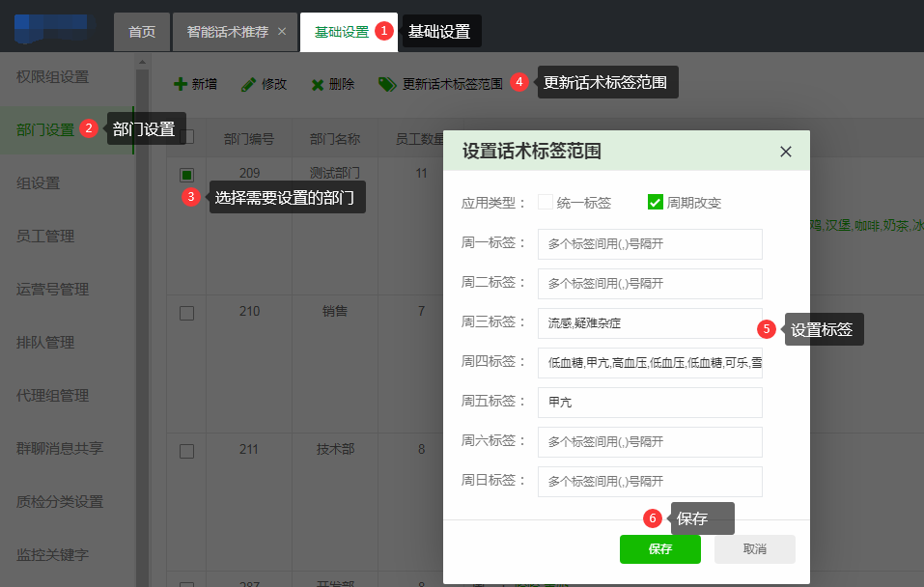Check the 统一标签 checkbox

pyautogui.click(x=546, y=203)
